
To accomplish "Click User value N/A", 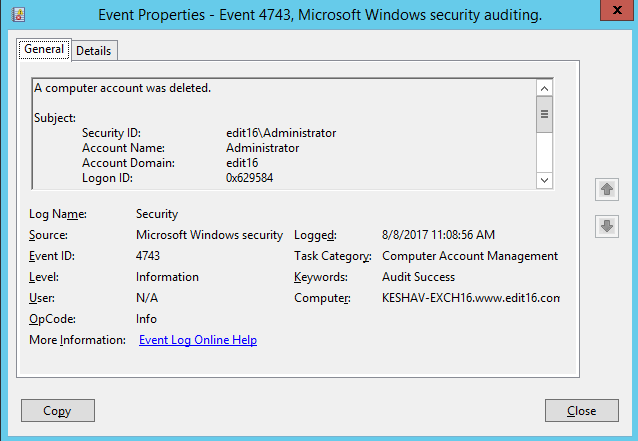I will pos(147,298).
